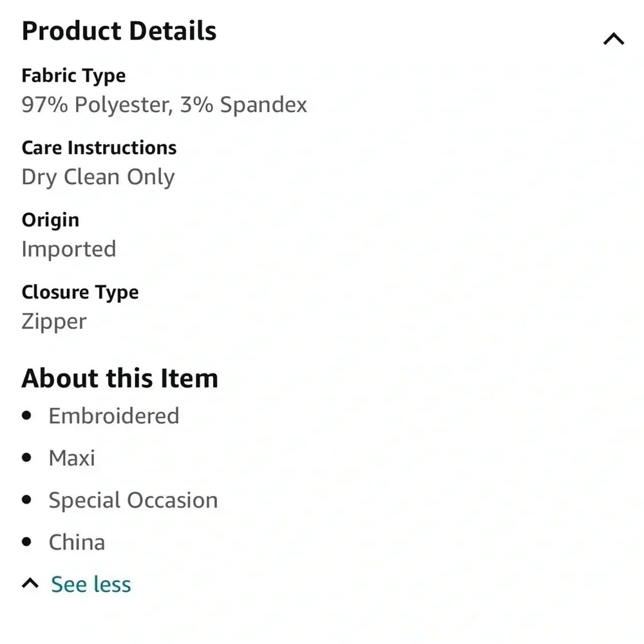
Task: Select the Embroidered list item
Action: (x=114, y=416)
